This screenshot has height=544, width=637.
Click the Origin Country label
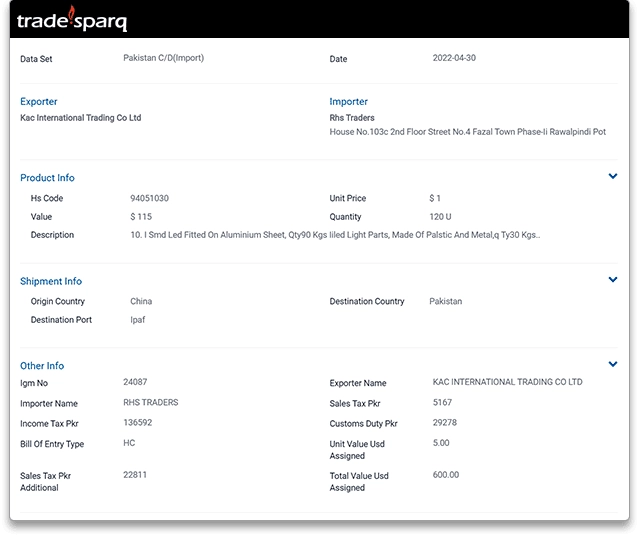click(x=57, y=301)
